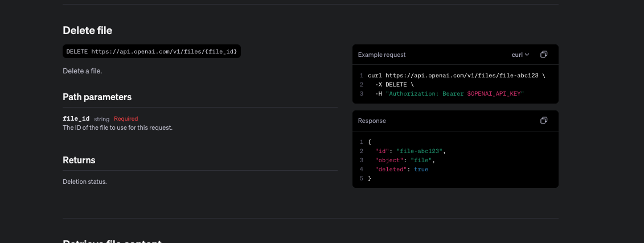Click the red Required label

pos(126,118)
